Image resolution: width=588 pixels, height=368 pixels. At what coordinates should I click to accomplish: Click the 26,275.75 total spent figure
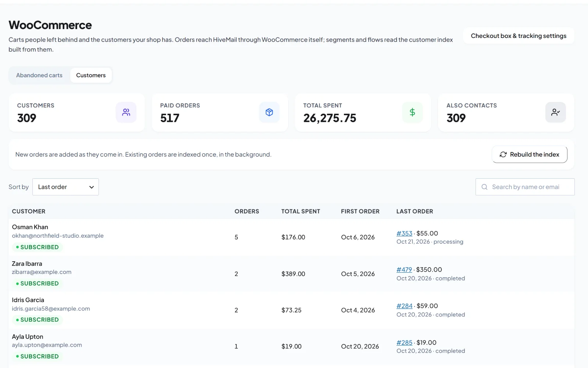(330, 118)
